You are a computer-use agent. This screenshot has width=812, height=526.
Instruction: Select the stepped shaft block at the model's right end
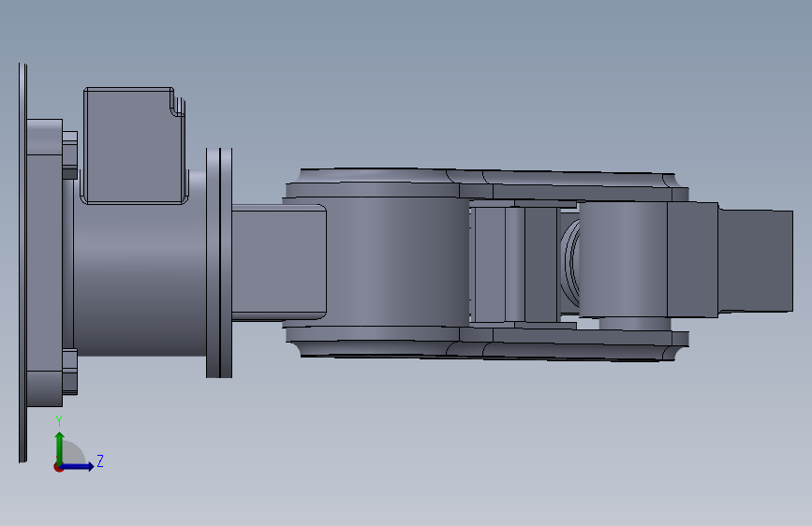tap(756, 261)
